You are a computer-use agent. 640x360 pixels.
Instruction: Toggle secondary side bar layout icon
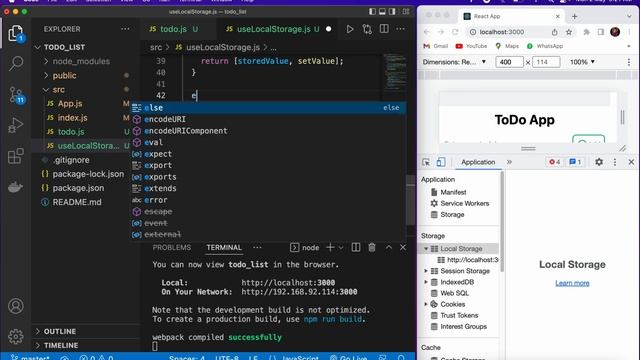pyautogui.click(x=392, y=11)
